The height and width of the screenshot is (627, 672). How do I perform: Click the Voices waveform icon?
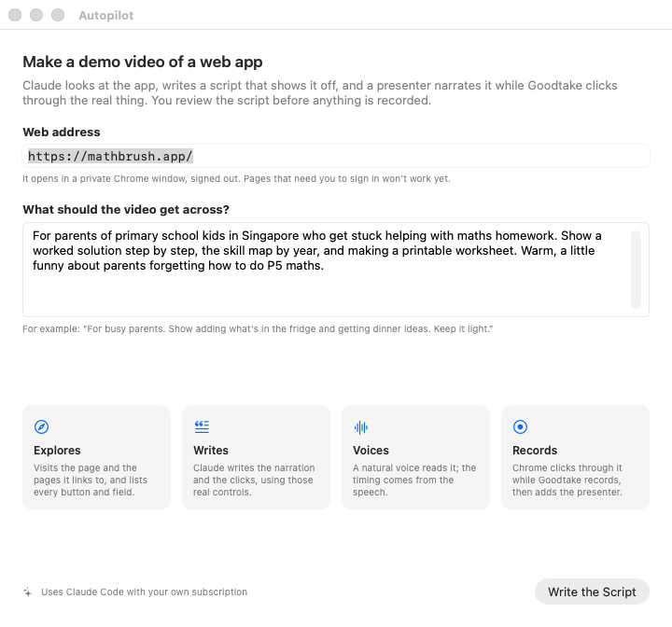pyautogui.click(x=361, y=426)
